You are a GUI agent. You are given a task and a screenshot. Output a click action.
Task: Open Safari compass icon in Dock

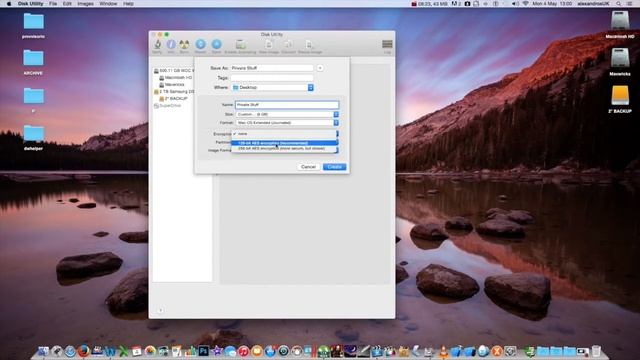click(x=70, y=351)
